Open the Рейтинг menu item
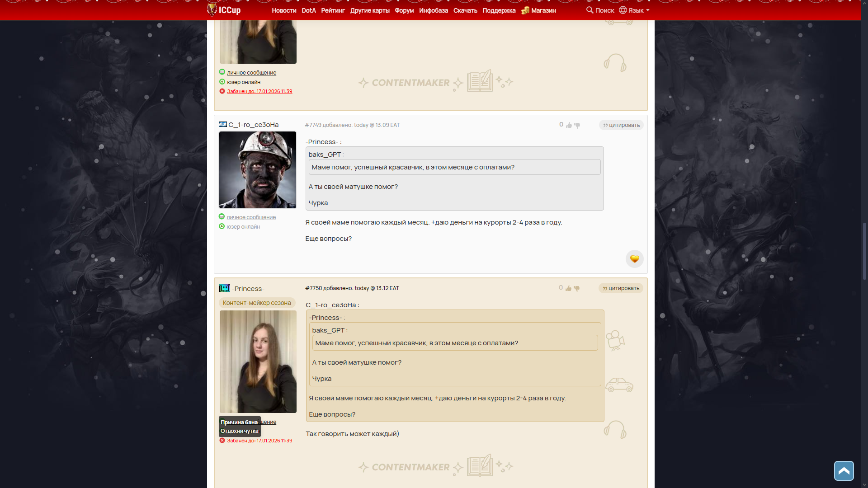The image size is (868, 488). [333, 10]
